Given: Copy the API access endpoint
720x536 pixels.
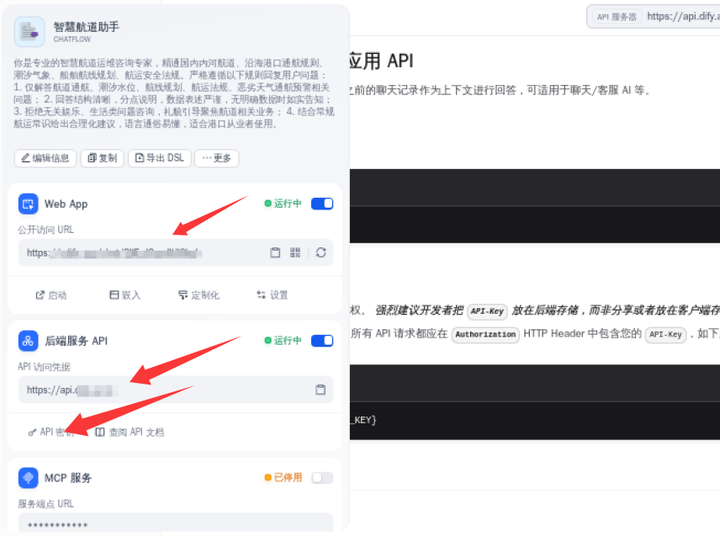Looking at the screenshot, I should (321, 389).
